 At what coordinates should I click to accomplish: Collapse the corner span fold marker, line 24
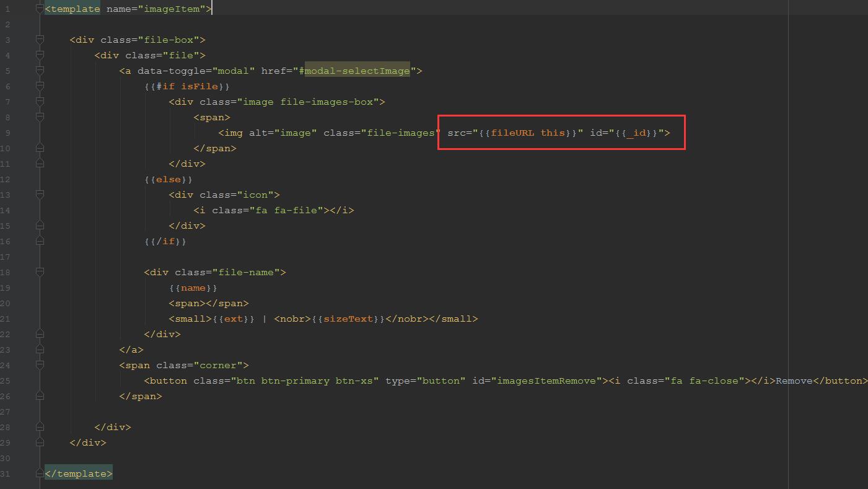40,365
